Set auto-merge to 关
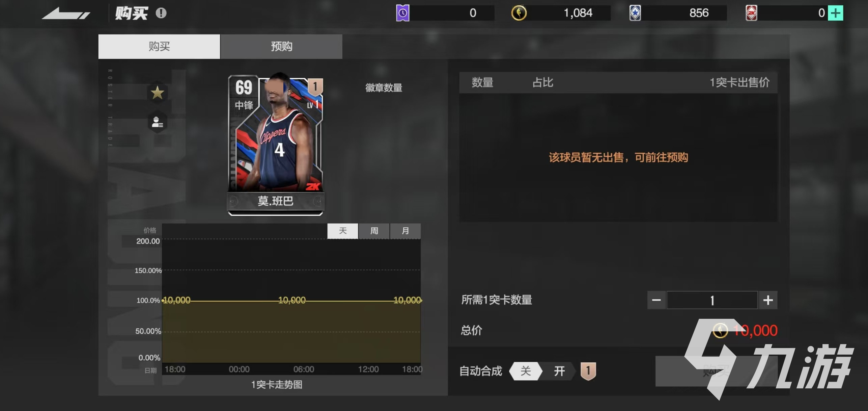The image size is (868, 411). (x=526, y=371)
